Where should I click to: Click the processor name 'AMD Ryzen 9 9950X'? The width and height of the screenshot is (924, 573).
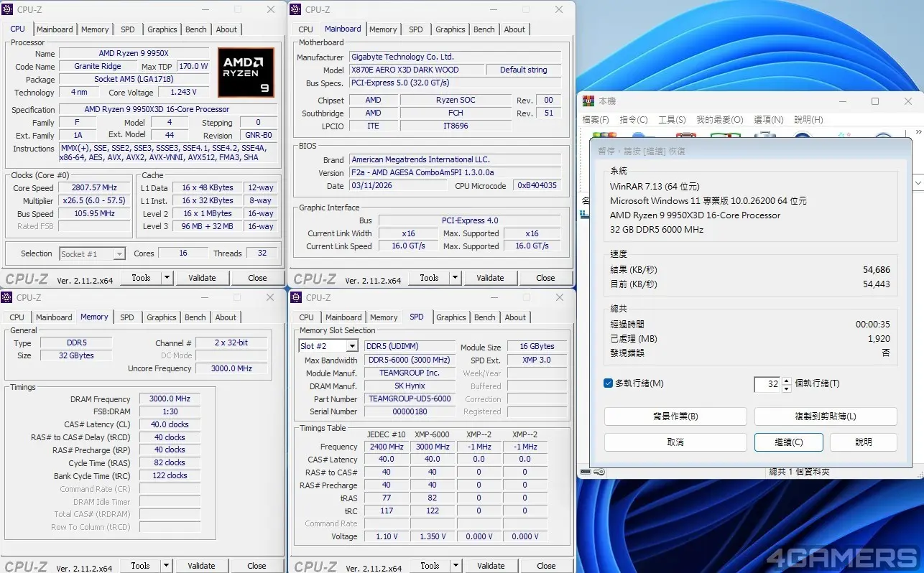click(134, 53)
